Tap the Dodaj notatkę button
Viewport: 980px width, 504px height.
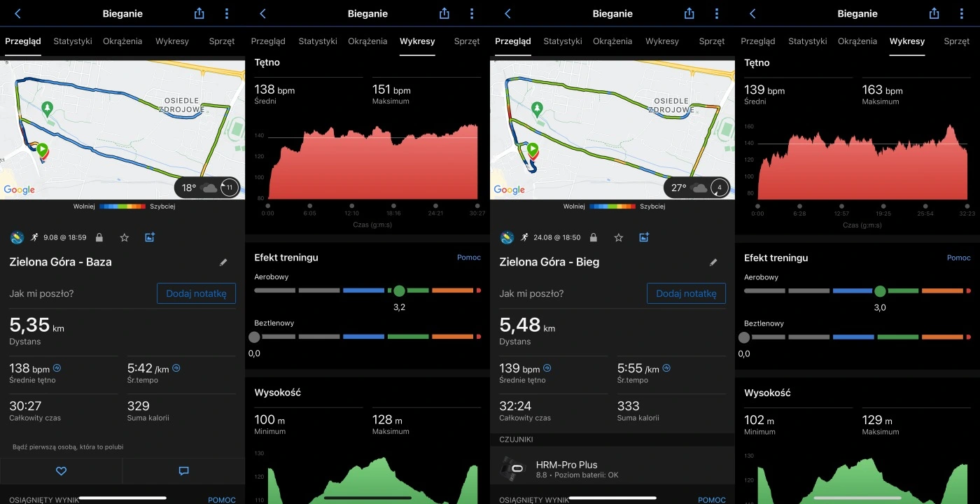(196, 293)
